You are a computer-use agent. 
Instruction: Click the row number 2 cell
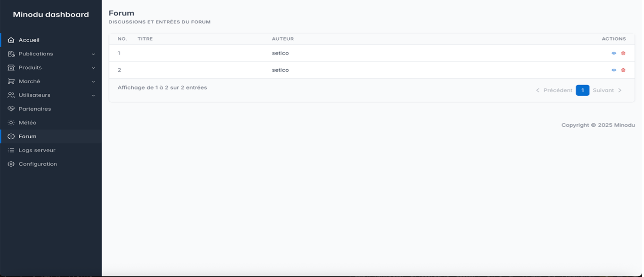click(x=119, y=70)
